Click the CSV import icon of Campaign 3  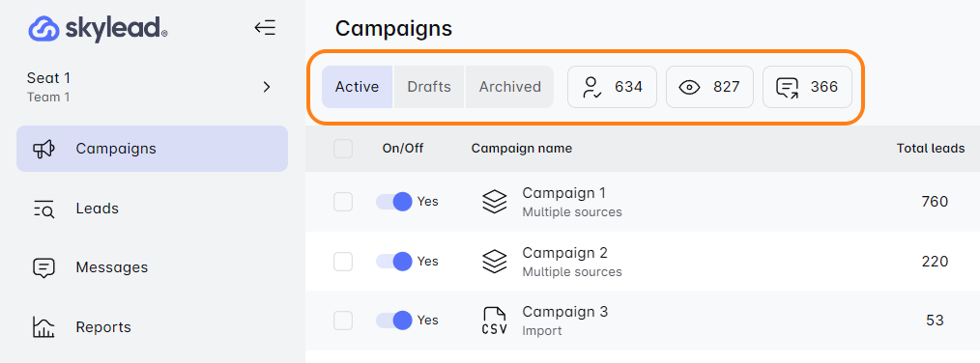(495, 321)
